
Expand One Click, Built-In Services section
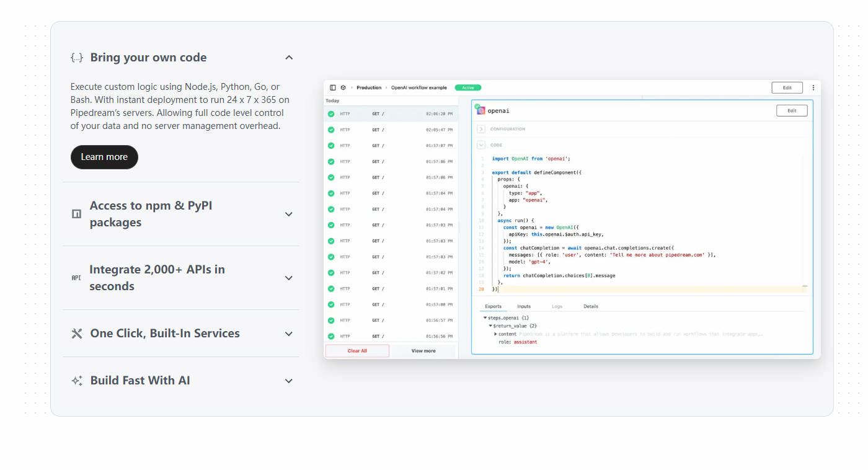click(288, 334)
